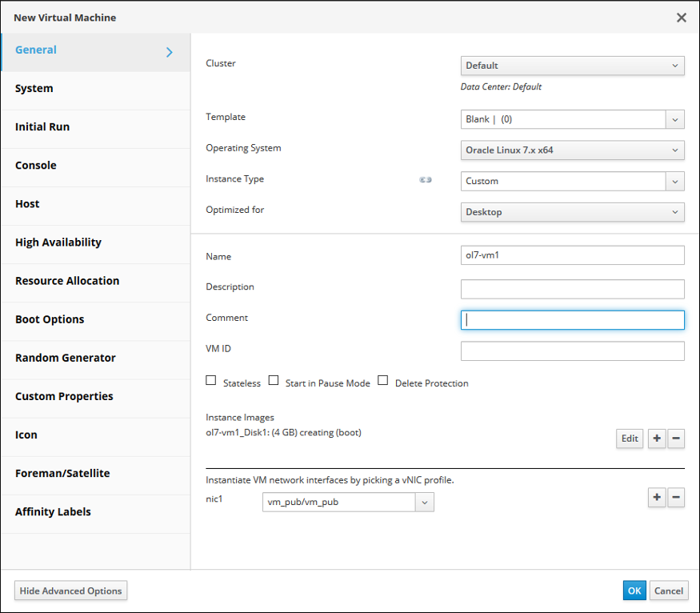Switch to the Boot Options tab
The height and width of the screenshot is (613, 700).
pyautogui.click(x=50, y=319)
